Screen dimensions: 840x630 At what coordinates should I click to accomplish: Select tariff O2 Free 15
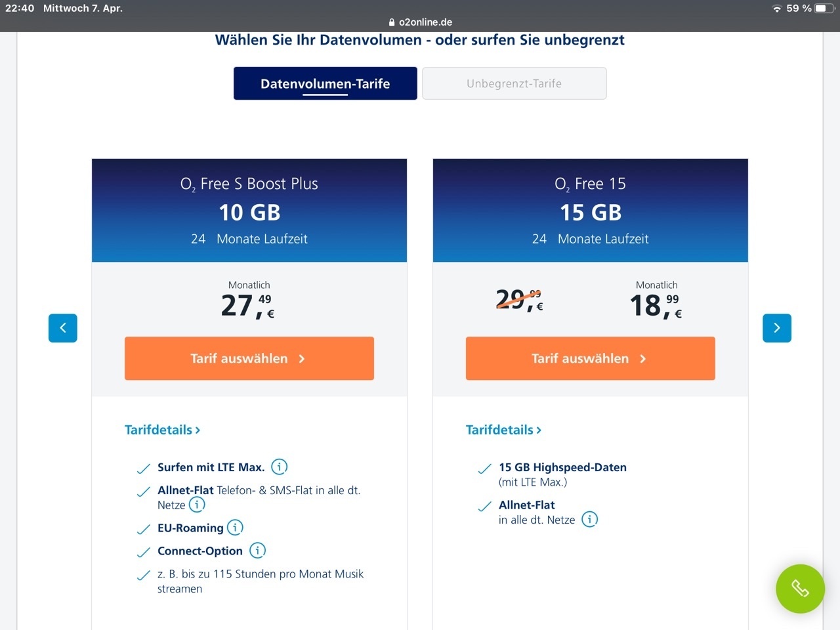[x=591, y=358]
